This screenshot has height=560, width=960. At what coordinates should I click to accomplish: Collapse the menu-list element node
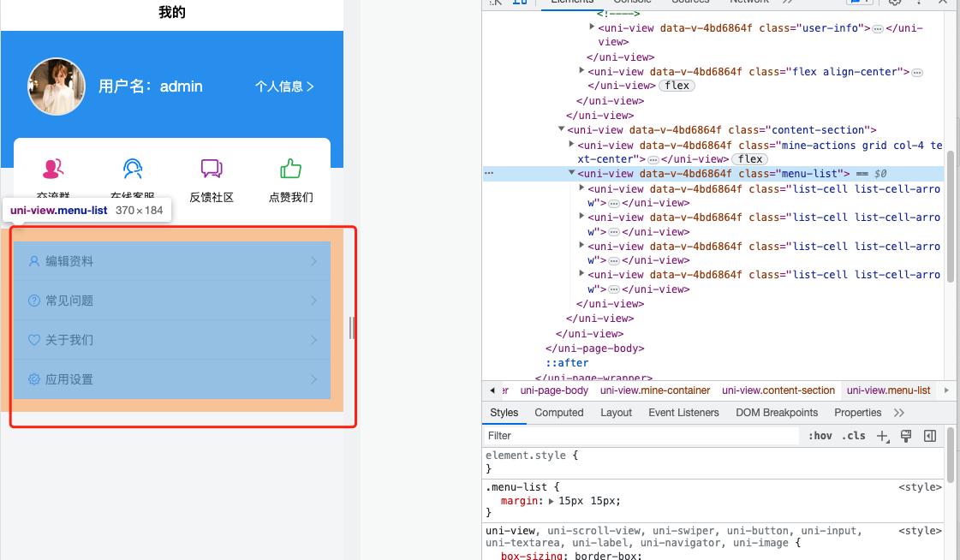572,174
